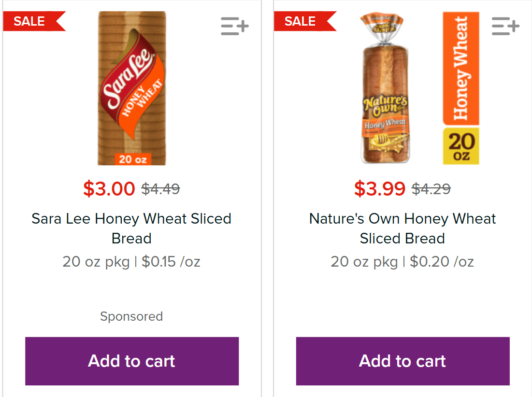
Task: Add Nature's Own bread to a list
Action: 505,26
